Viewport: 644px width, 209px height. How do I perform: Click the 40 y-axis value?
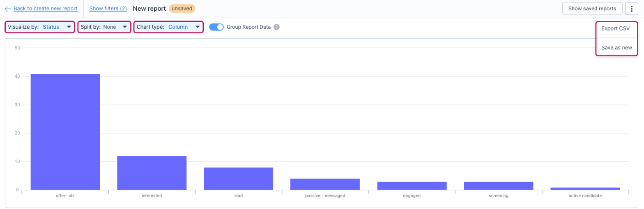17,77
